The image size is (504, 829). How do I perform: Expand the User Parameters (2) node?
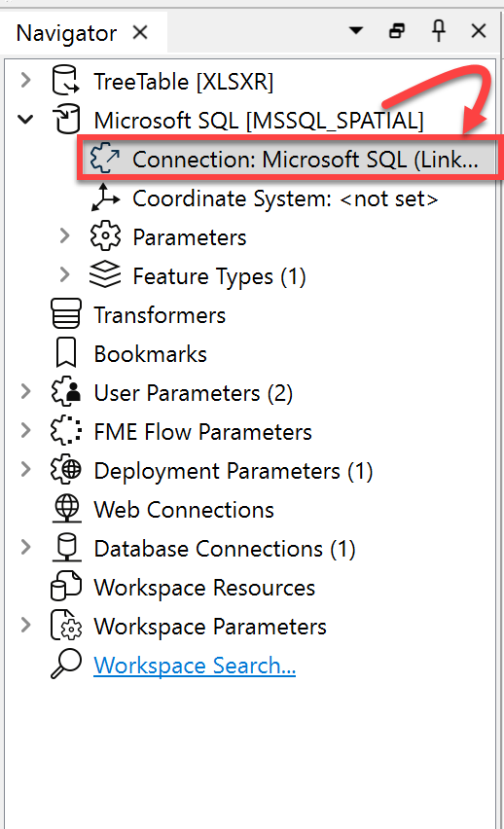coord(25,392)
